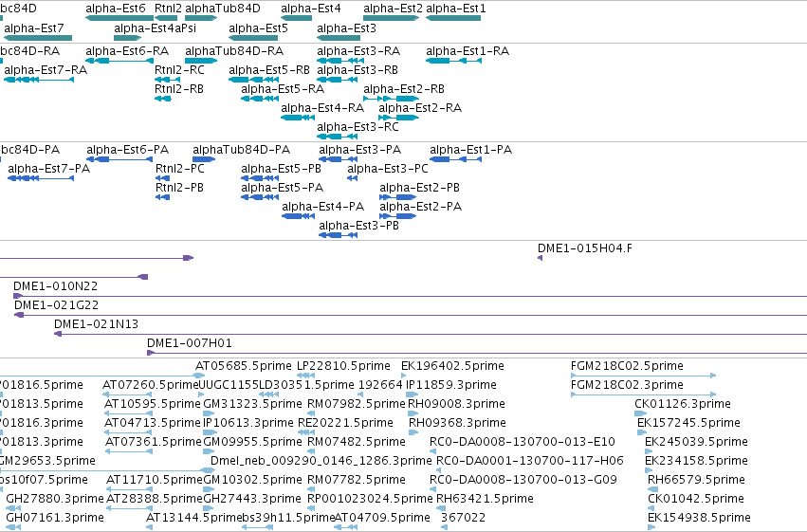Screen dimensions: 807x532
Task: Select the 367022 EST label
Action: click(463, 518)
